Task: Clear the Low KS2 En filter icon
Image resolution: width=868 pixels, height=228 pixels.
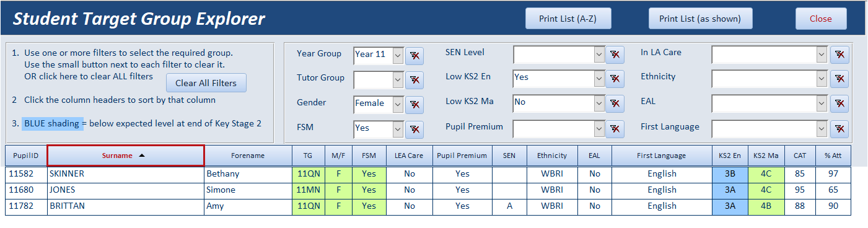Action: [615, 80]
